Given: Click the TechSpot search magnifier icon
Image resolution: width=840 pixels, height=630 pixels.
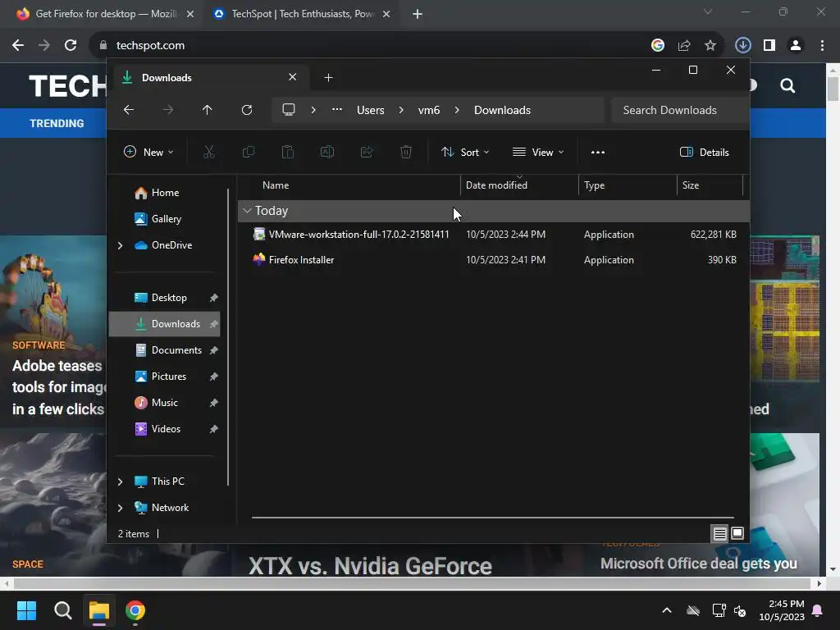Looking at the screenshot, I should tap(787, 85).
